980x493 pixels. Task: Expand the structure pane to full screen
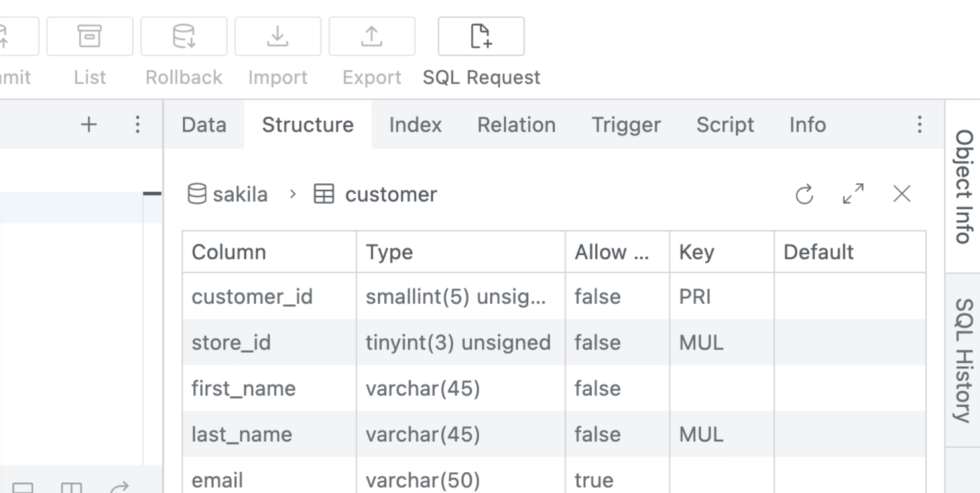coord(853,194)
